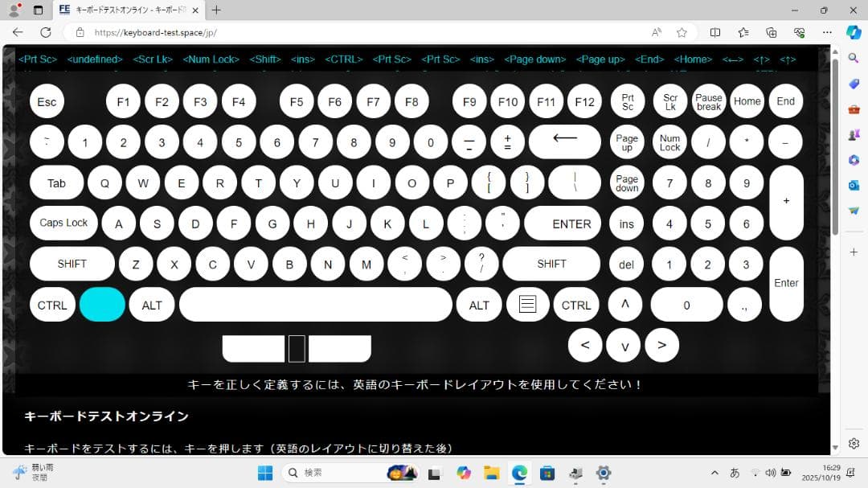The image size is (868, 488).
Task: Click the up arrow key
Action: pyautogui.click(x=624, y=305)
